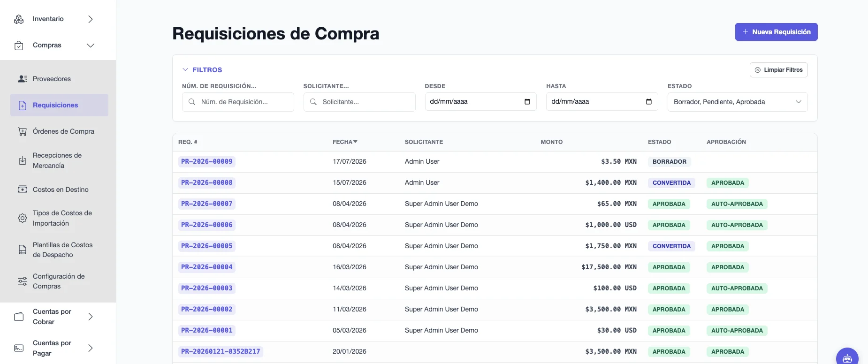
Task: Open the DESDE date calendar picker icon
Action: point(527,102)
